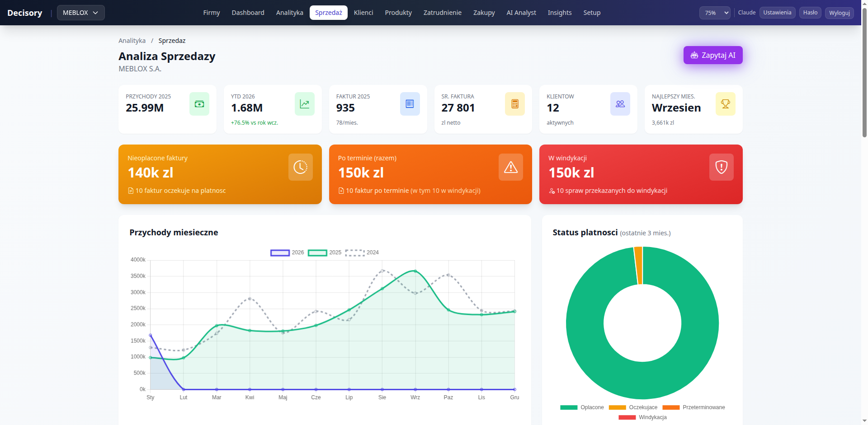Click the warning triangle on Po terminie card
The height and width of the screenshot is (425, 868).
click(510, 167)
